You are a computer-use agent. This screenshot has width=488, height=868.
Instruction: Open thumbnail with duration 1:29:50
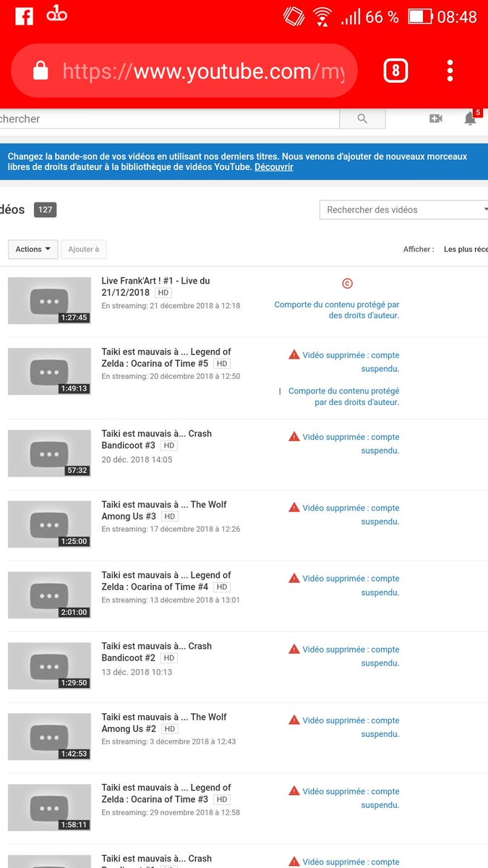[x=49, y=666]
